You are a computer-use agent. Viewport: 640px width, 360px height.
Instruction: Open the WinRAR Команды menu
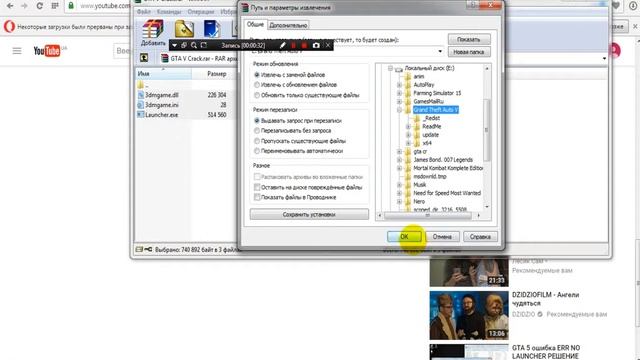169,12
